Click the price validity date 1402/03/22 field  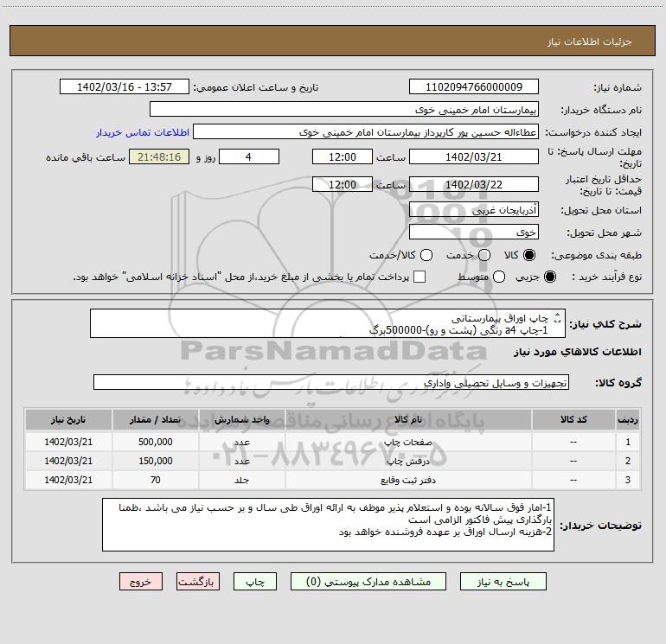[474, 184]
